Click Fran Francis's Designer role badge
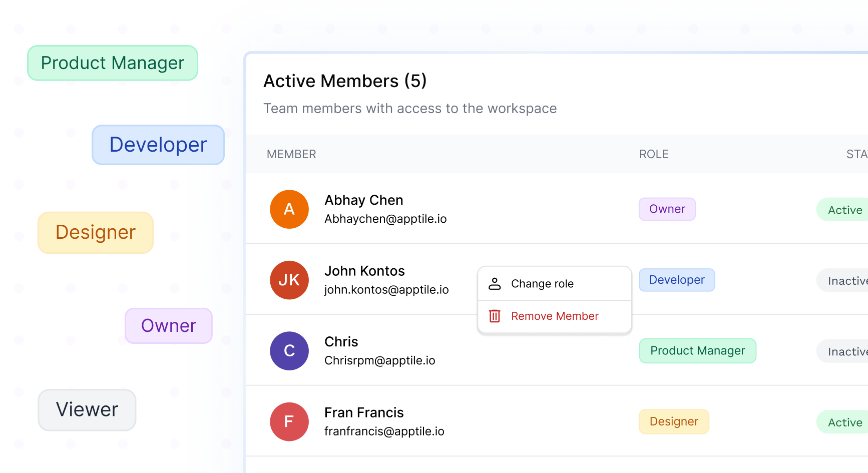 point(674,421)
